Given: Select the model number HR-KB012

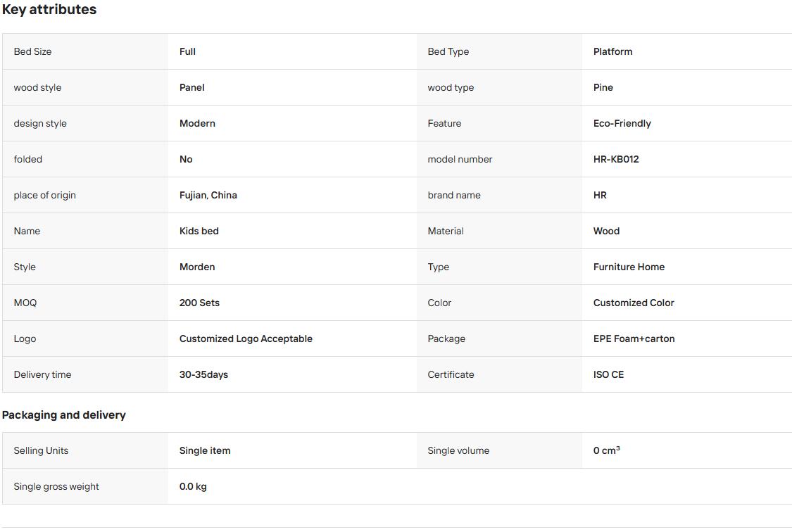Looking at the screenshot, I should [616, 159].
